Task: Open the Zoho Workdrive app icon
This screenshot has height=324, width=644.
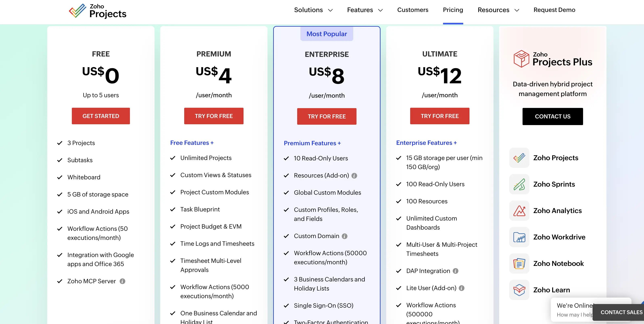Action: coord(519,237)
